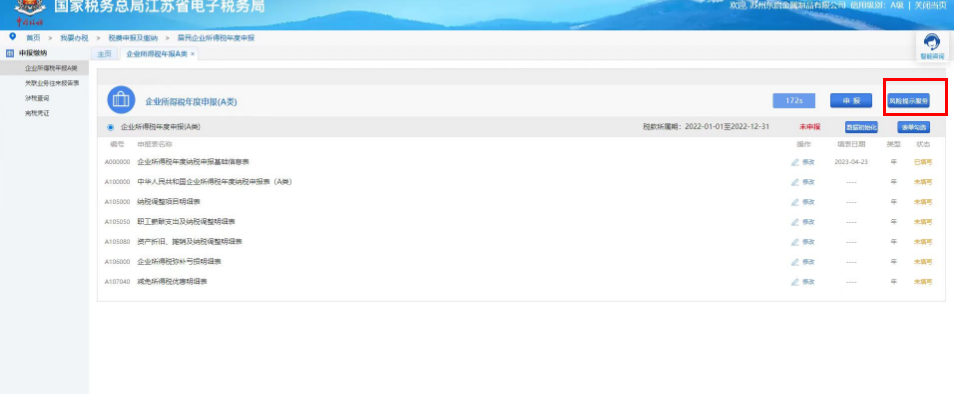Click the 智能咨询 assistant icon
Screen dimensions: 955x394
click(x=932, y=43)
